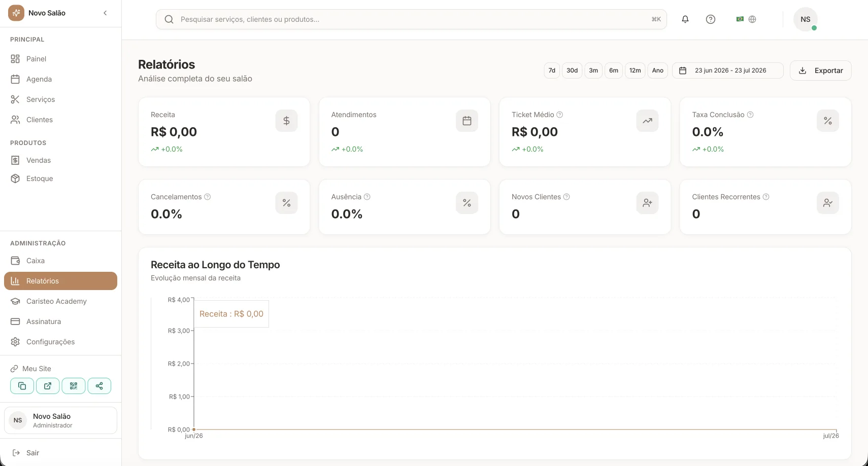Click the user-plus icon on Novos Clientes card
Image resolution: width=868 pixels, height=466 pixels.
tap(647, 203)
